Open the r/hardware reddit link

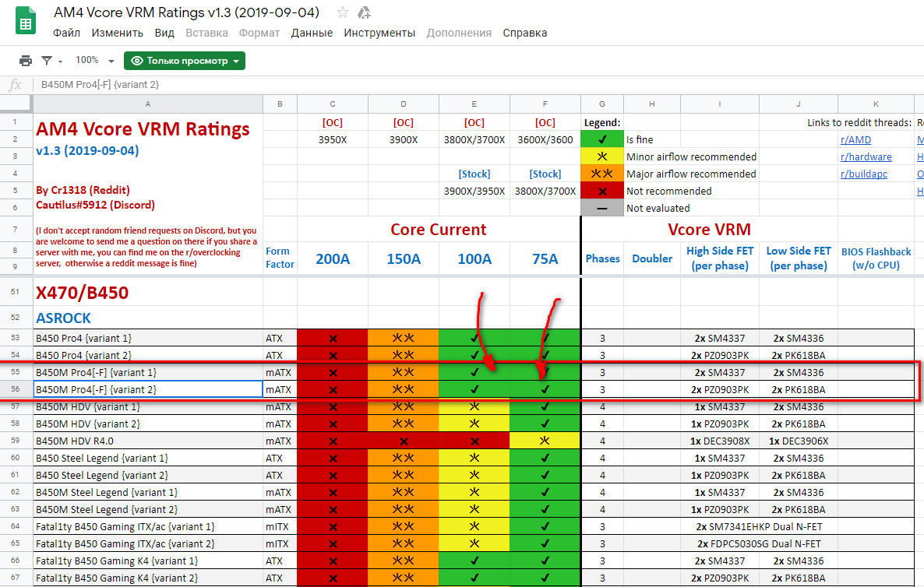pyautogui.click(x=866, y=157)
